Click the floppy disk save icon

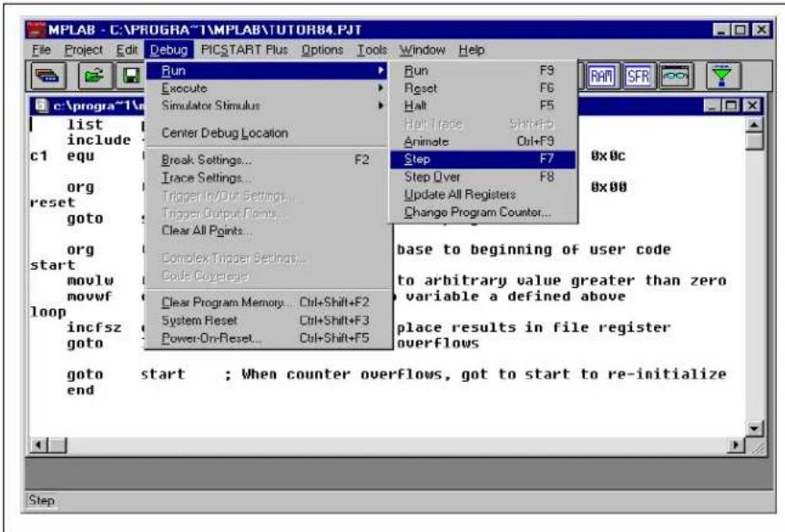[x=130, y=77]
